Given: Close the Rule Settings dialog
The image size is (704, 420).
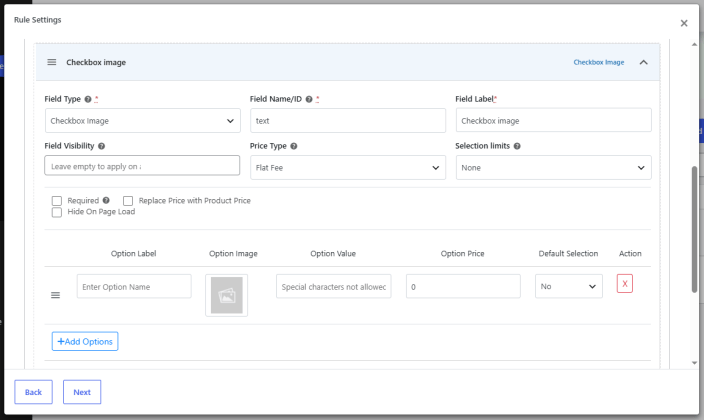Looking at the screenshot, I should [x=684, y=23].
